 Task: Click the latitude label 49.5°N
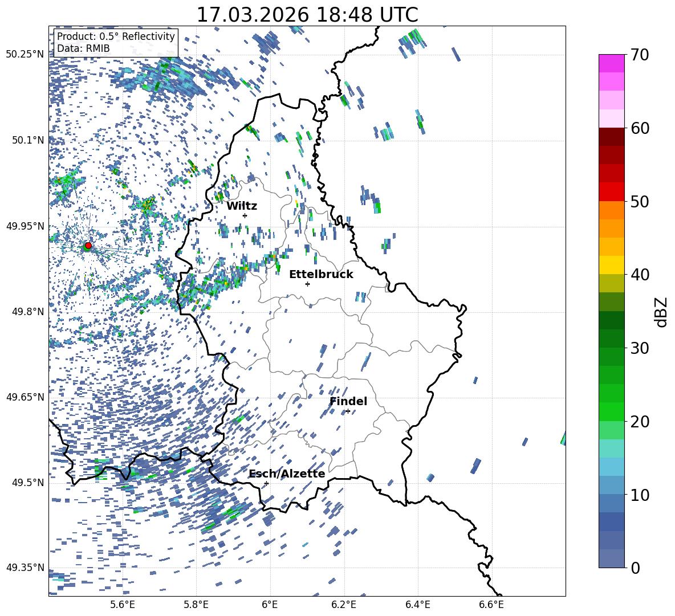pos(28,483)
